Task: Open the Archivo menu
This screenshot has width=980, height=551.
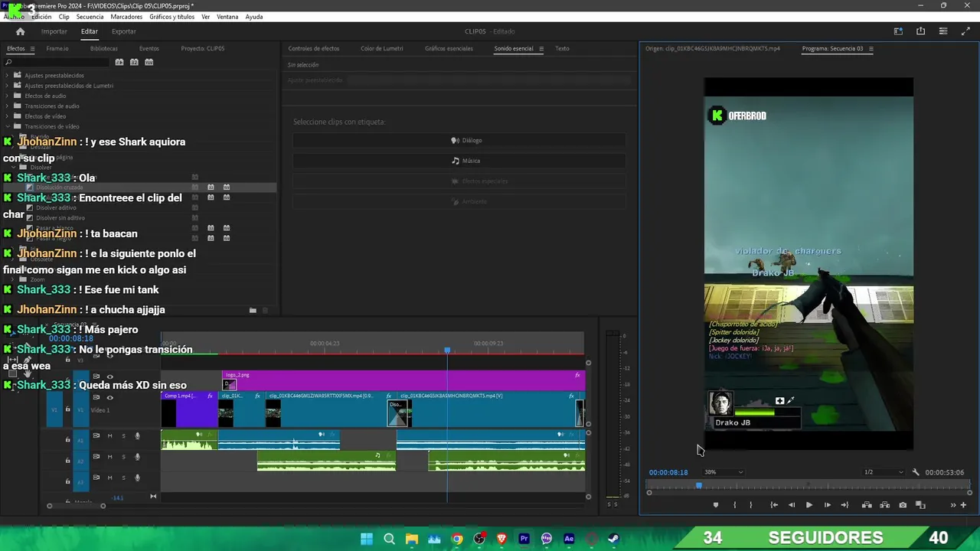Action: 14,17
